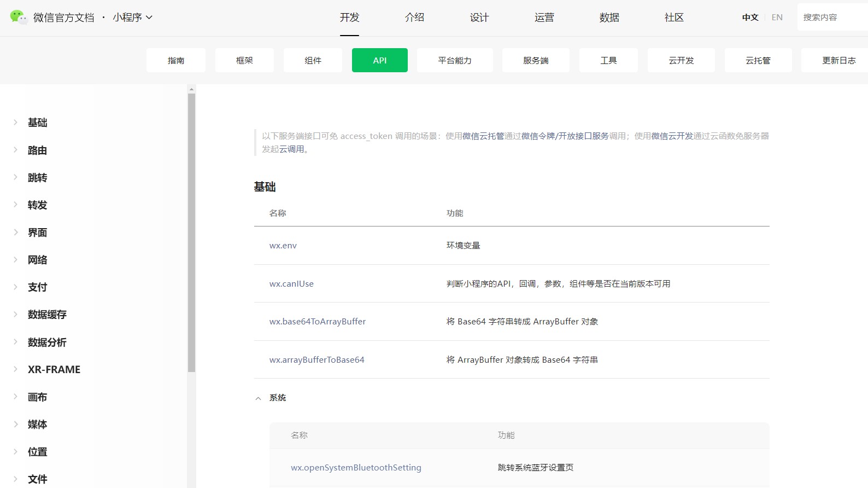The width and height of the screenshot is (868, 488).
Task: Open the 组件 section button
Action: 313,60
